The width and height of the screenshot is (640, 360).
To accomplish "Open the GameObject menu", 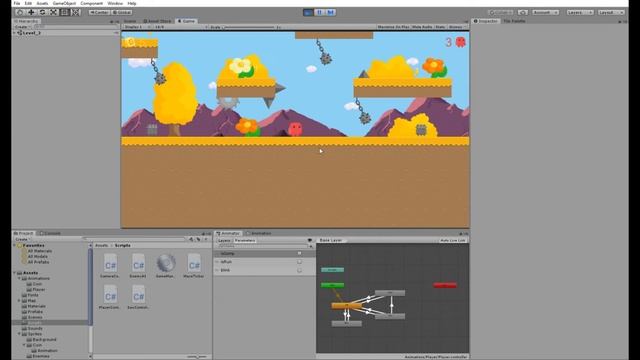I will point(64,3).
